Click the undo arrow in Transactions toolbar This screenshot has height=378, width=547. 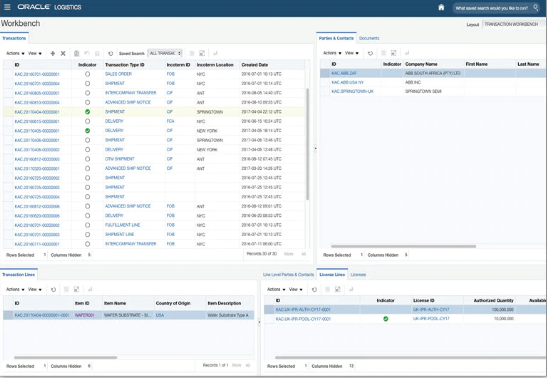pyautogui.click(x=87, y=53)
